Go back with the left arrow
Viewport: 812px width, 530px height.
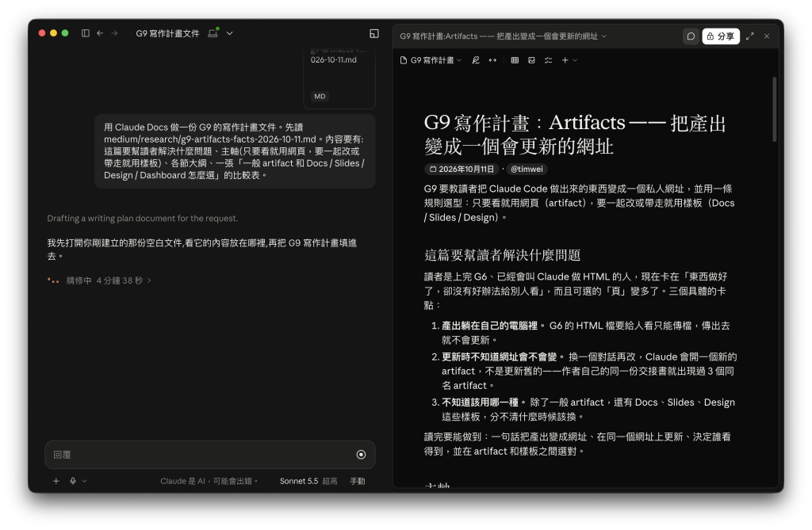100,33
